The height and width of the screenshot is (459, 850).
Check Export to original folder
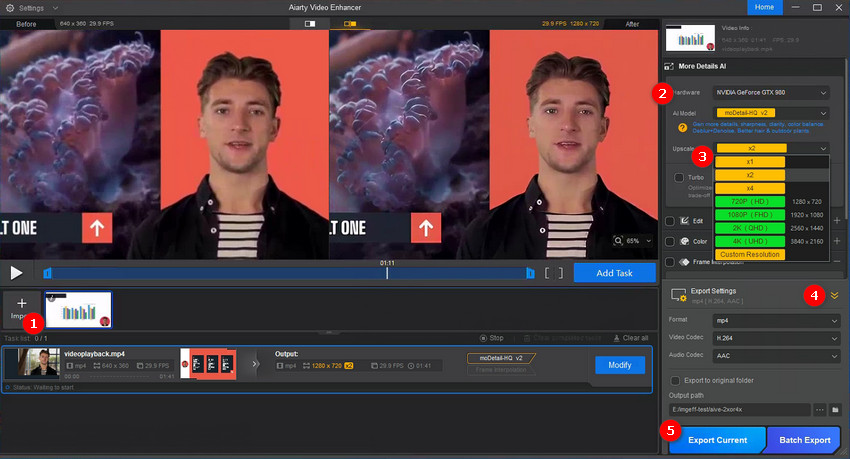click(x=675, y=381)
